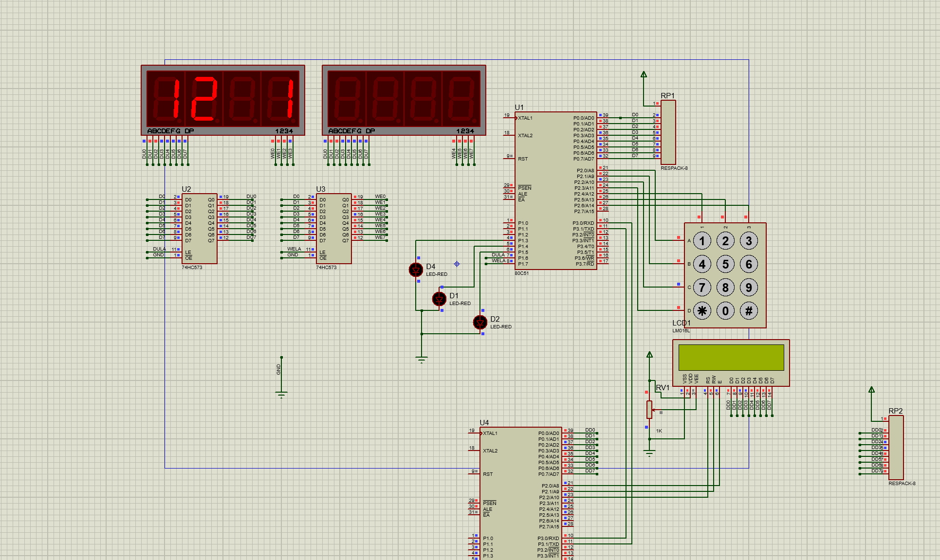Select the RV1 potentiometer body

tap(649, 410)
